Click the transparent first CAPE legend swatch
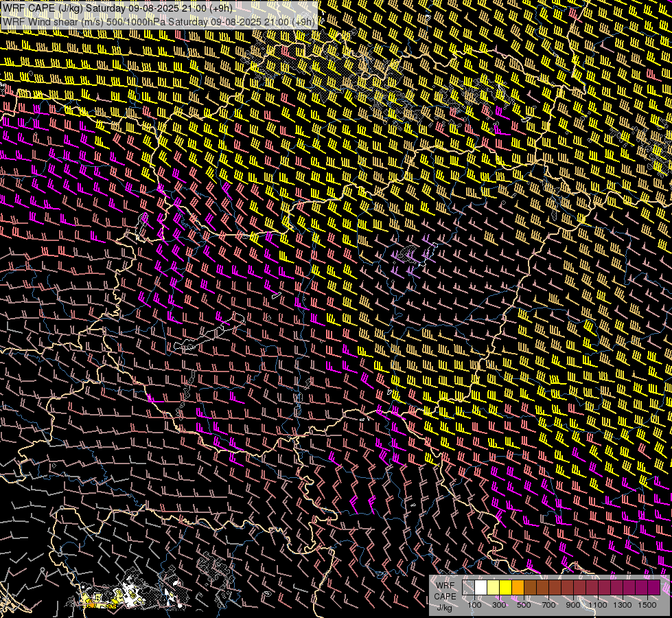The height and width of the screenshot is (618, 672). 468,587
